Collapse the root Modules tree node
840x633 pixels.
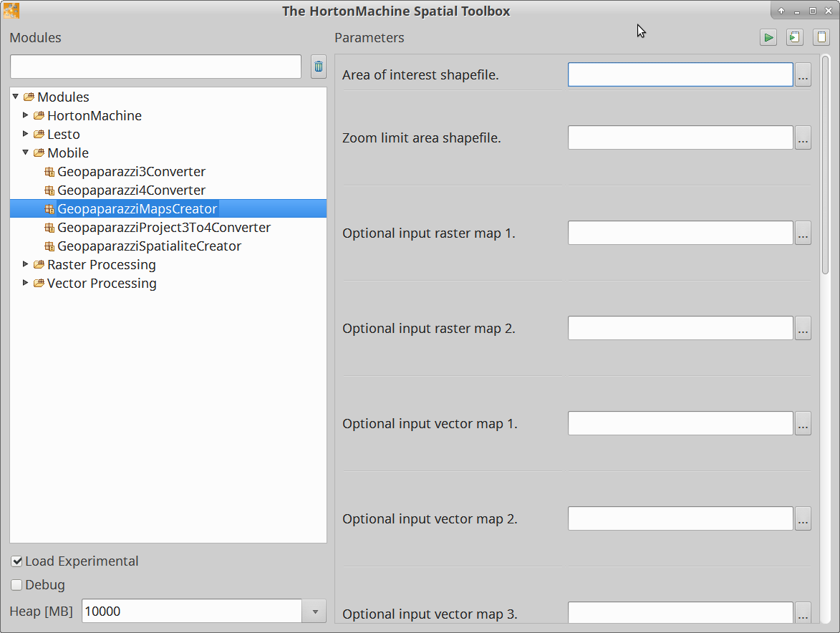(x=16, y=97)
